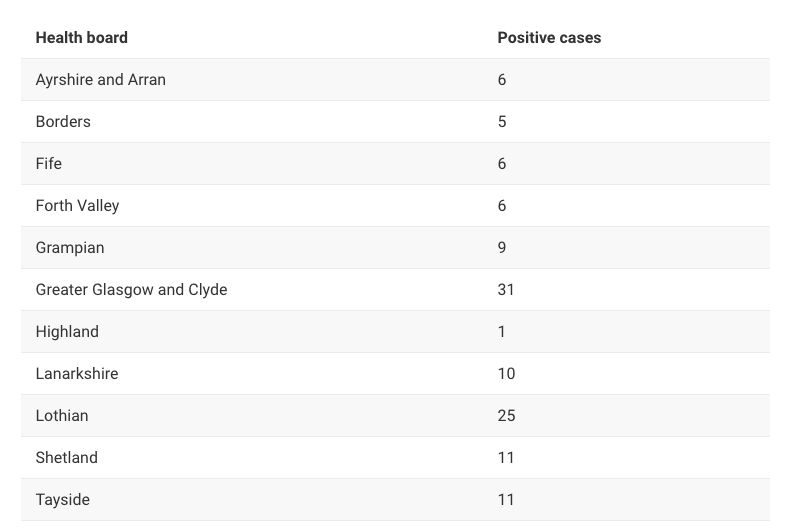This screenshot has height=529, width=788.
Task: Click Greater Glasgow and Clyde text
Action: pyautogui.click(x=131, y=290)
